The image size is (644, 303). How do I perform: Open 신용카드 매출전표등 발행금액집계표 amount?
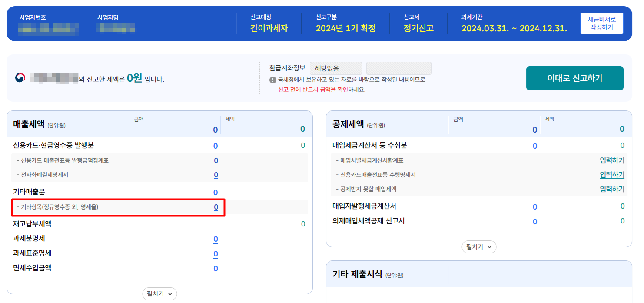tap(215, 160)
